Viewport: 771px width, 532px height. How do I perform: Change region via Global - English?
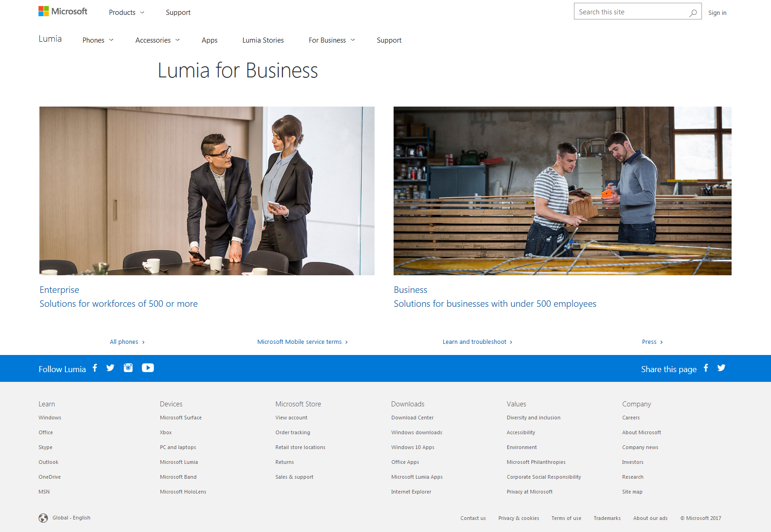pos(71,518)
